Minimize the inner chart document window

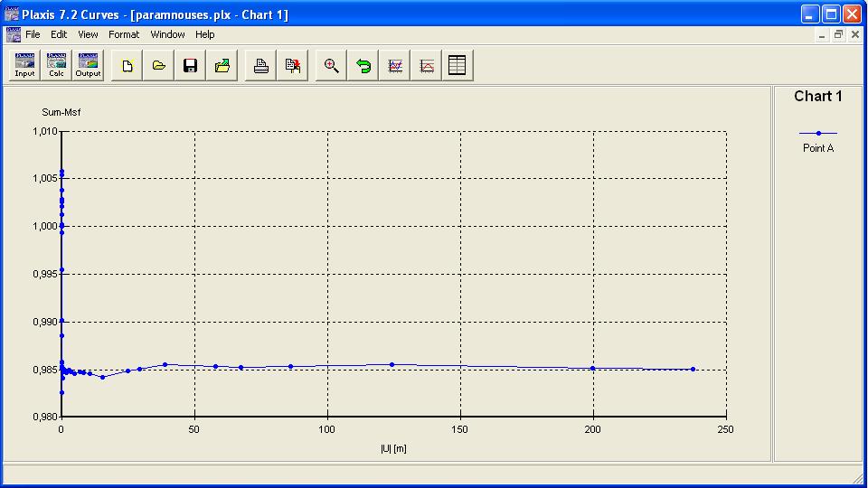point(822,35)
